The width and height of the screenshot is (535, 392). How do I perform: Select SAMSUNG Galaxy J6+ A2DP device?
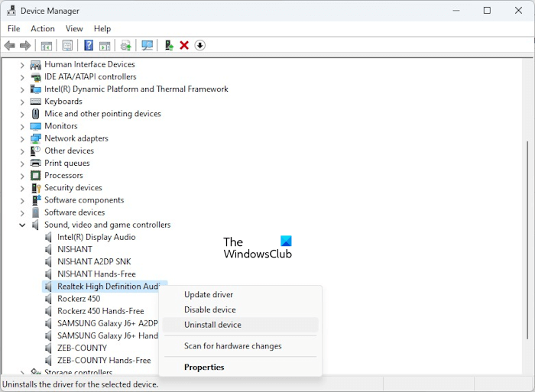tap(108, 323)
